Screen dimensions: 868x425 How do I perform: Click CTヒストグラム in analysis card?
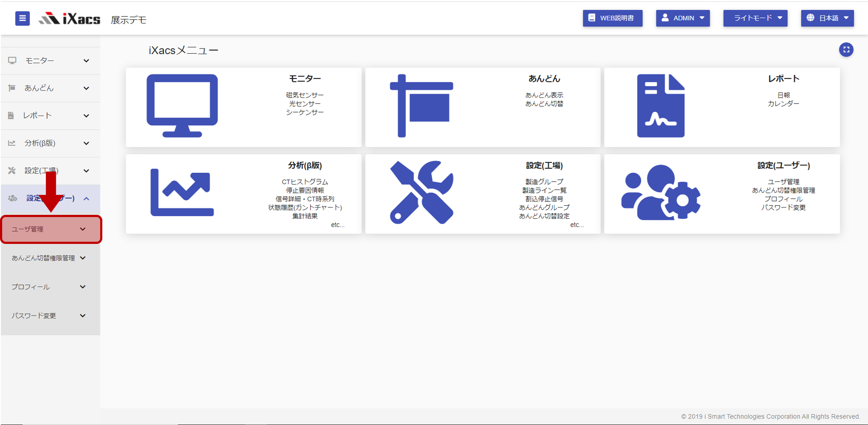pyautogui.click(x=305, y=182)
